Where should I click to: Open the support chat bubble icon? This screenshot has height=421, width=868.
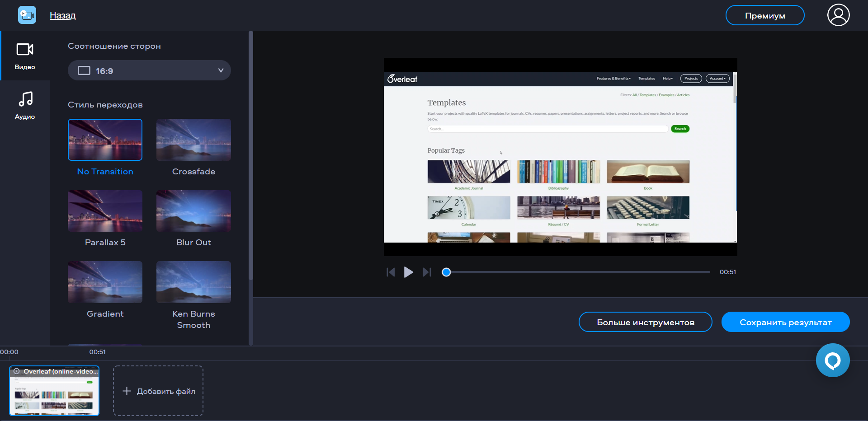832,360
